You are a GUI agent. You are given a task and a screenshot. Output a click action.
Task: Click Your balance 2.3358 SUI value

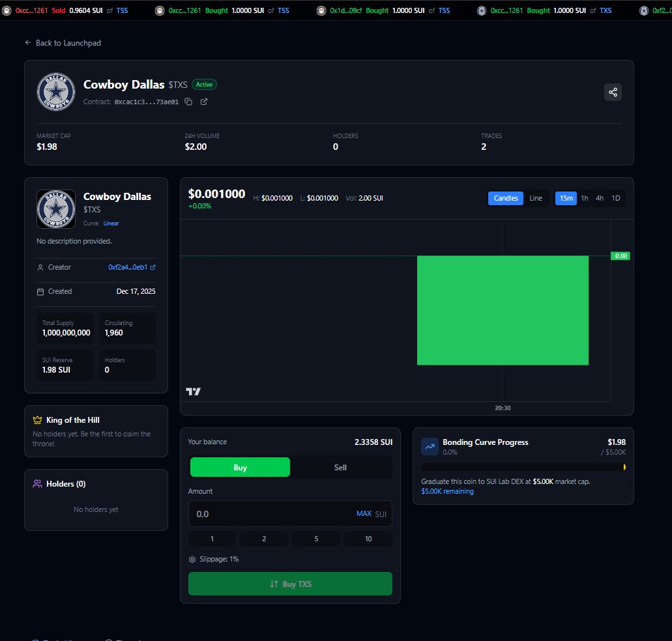pos(373,442)
